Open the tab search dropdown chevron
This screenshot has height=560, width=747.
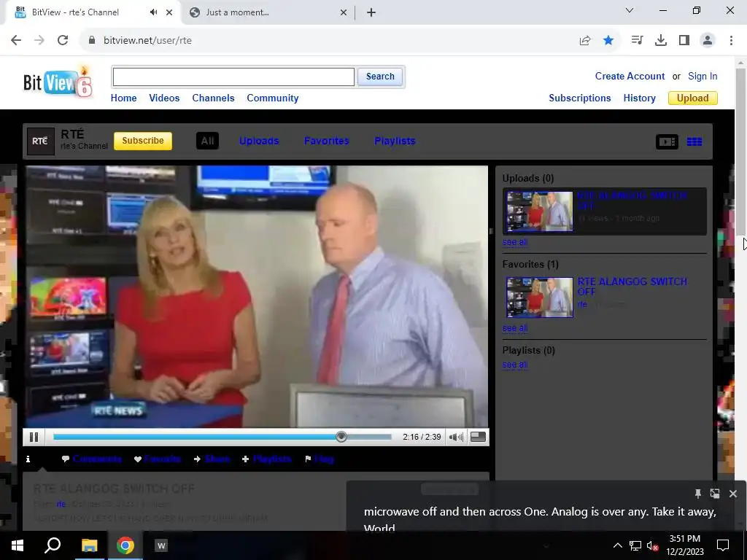(630, 10)
